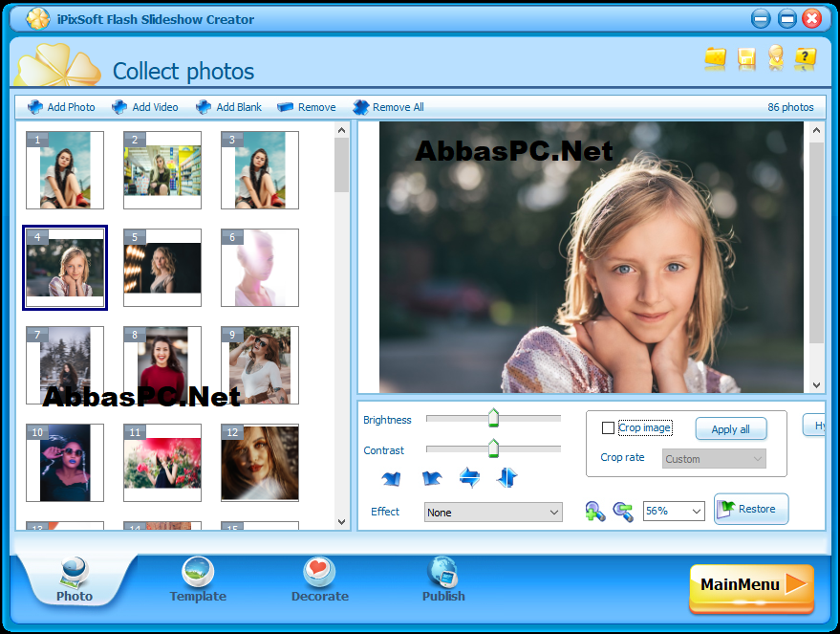Select photo thumbnail number 5

point(162,268)
